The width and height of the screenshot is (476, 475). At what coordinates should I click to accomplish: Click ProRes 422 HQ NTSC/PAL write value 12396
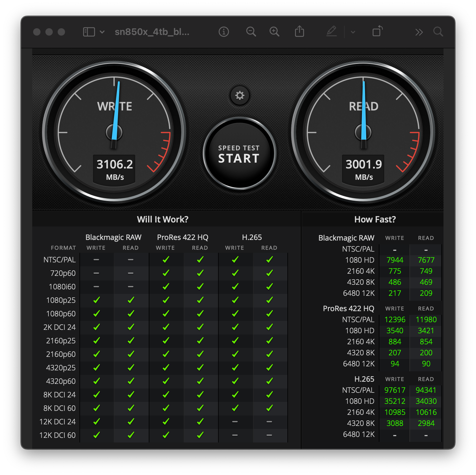(395, 320)
